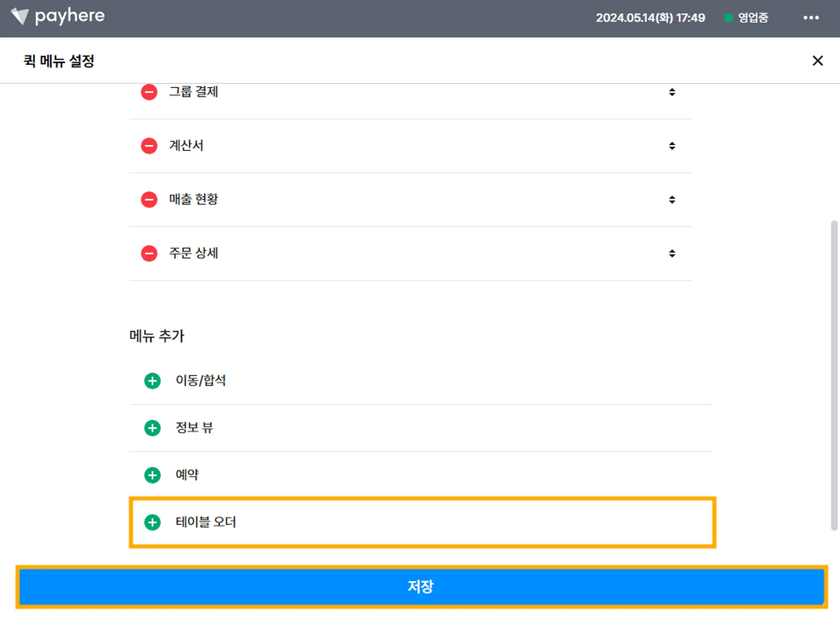
Task: Add 테이블 오더 with green plus icon
Action: [x=152, y=522]
